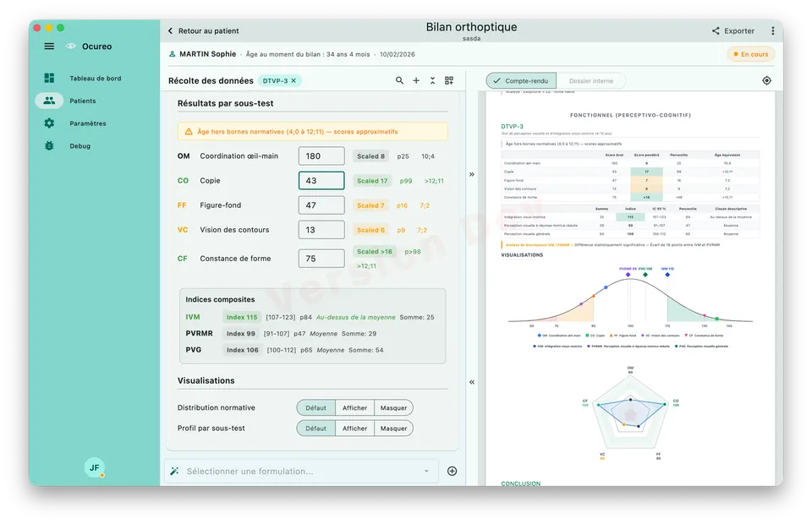Click the Index 106 badge for PVG
This screenshot has width=812, height=524.
[243, 350]
